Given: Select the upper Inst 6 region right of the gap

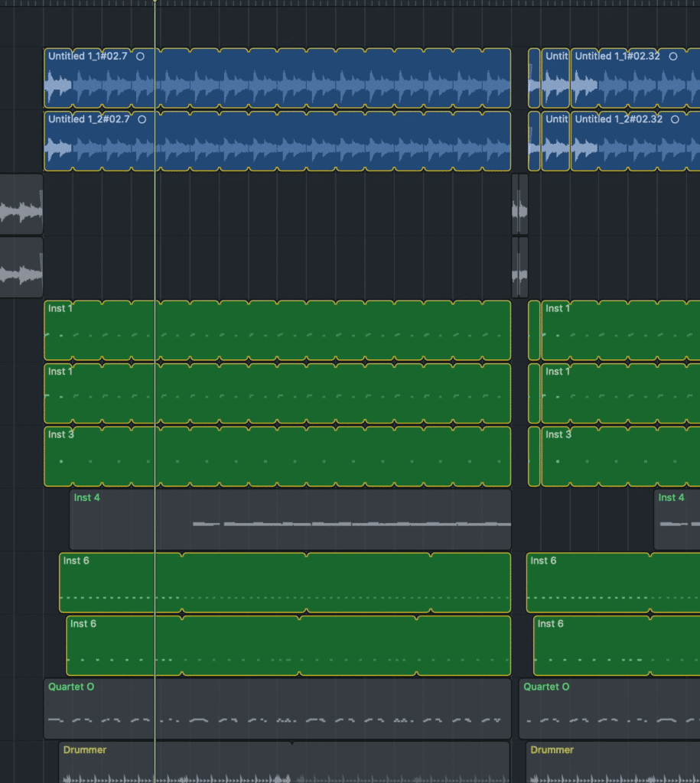Looking at the screenshot, I should pyautogui.click(x=613, y=582).
